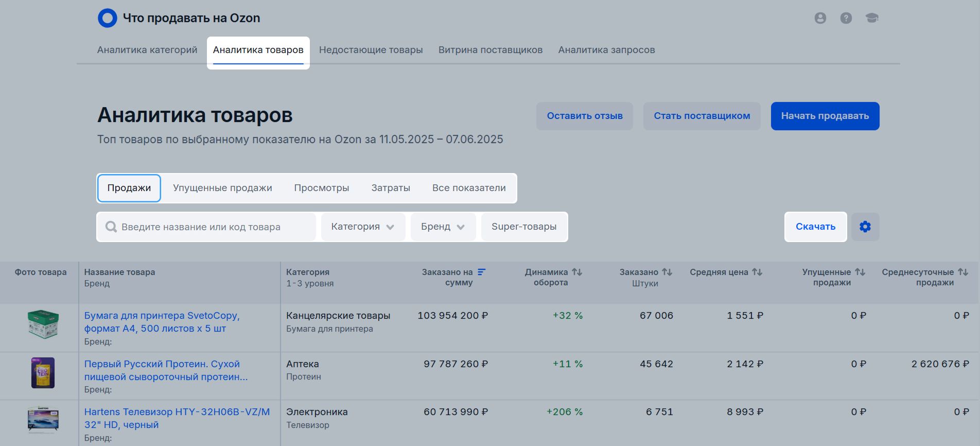980x446 pixels.
Task: Open Аналитика запросов tab
Action: click(x=607, y=50)
